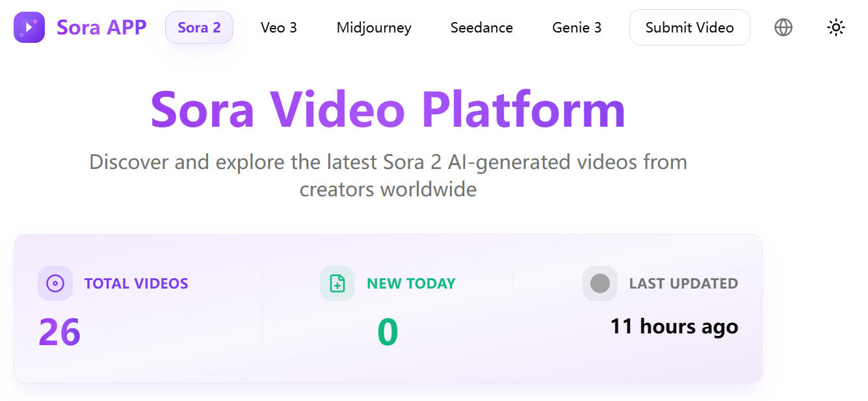Click the Sora APP brand name link

(x=101, y=27)
